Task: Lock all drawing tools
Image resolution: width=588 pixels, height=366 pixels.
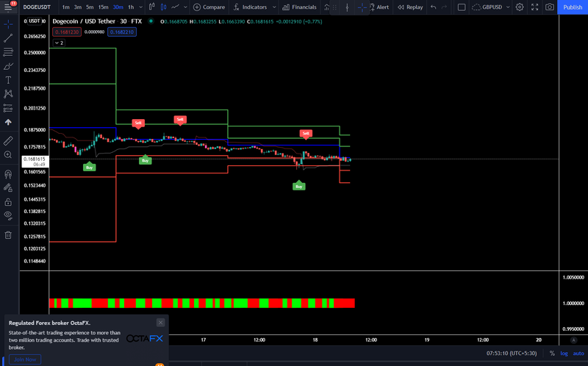Action: click(x=8, y=202)
